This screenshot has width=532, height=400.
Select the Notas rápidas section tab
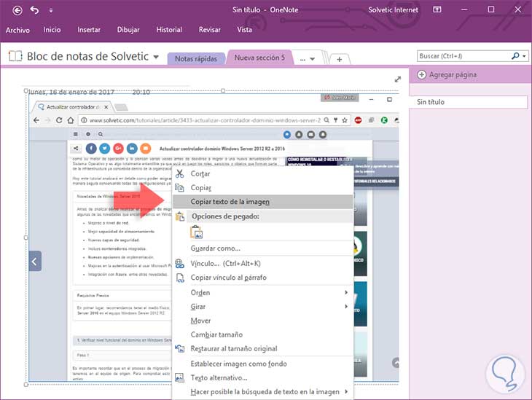pyautogui.click(x=196, y=59)
